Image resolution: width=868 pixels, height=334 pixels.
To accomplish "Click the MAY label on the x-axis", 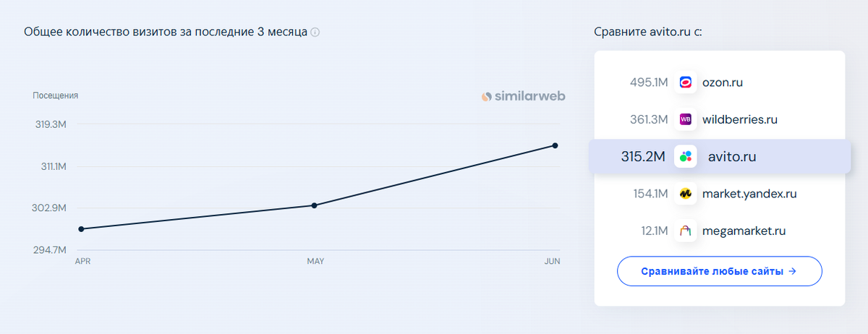I will coord(315,261).
